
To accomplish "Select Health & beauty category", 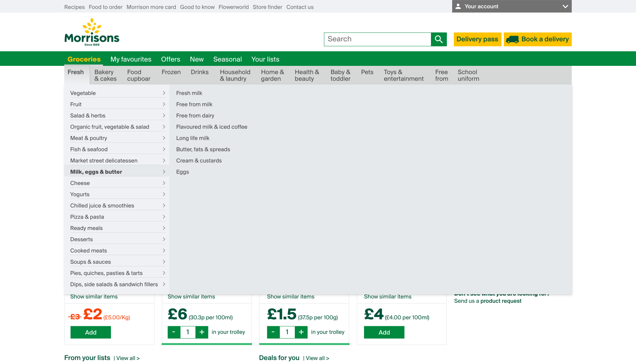I will pyautogui.click(x=307, y=75).
